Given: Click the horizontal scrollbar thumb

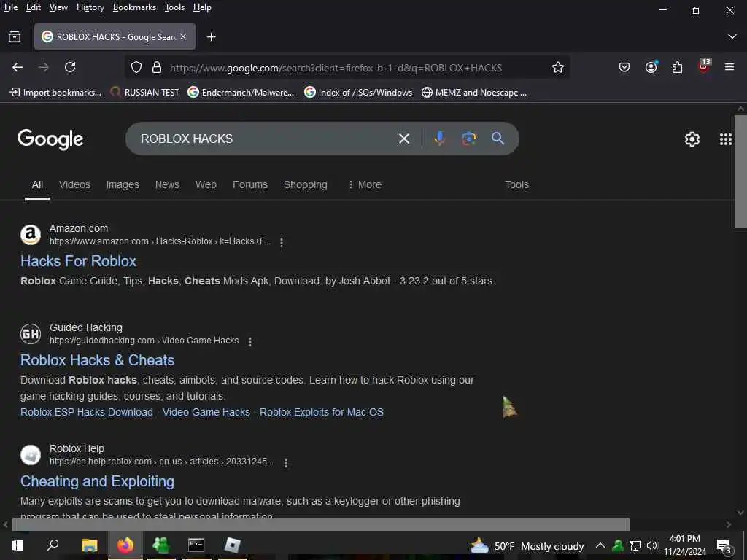Looking at the screenshot, I should (321, 524).
